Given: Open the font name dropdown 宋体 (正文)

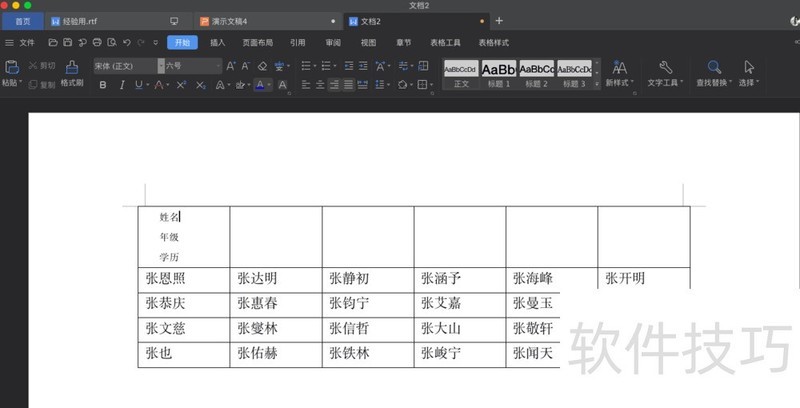Looking at the screenshot, I should click(x=125, y=66).
